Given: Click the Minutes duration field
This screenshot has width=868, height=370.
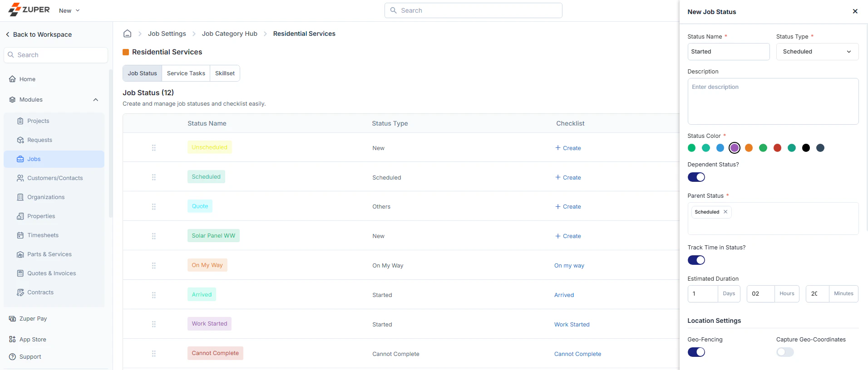Looking at the screenshot, I should coord(817,294).
